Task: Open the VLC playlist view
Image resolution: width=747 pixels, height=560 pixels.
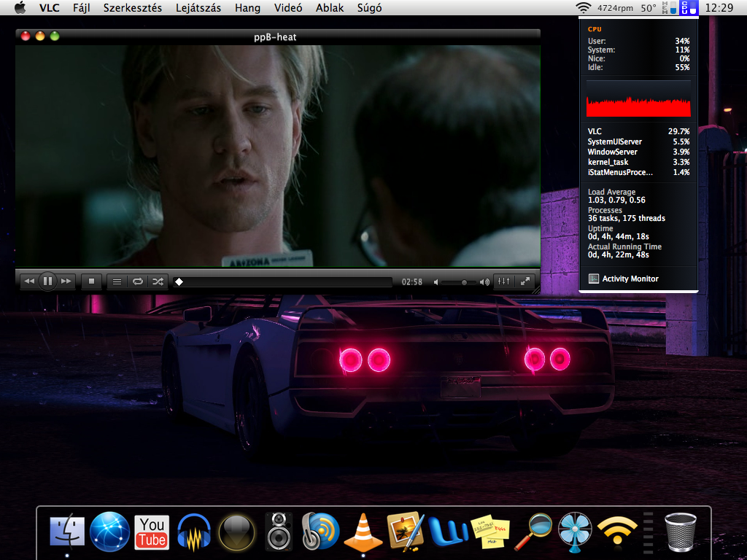Action: 117,281
